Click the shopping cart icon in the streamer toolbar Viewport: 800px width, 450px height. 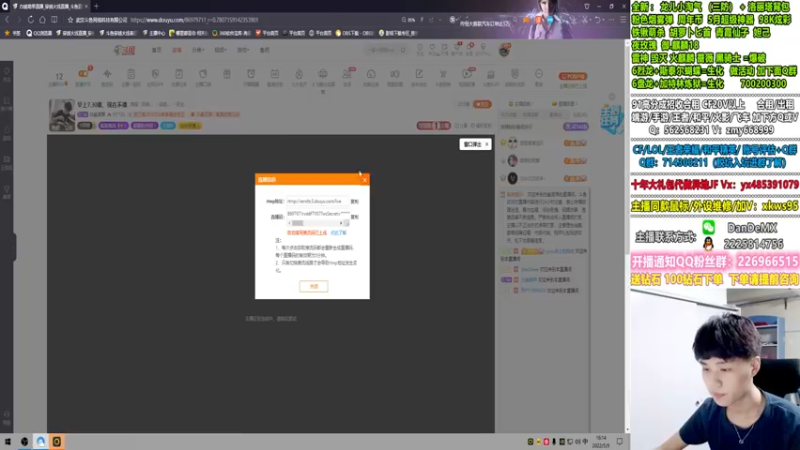tap(443, 74)
